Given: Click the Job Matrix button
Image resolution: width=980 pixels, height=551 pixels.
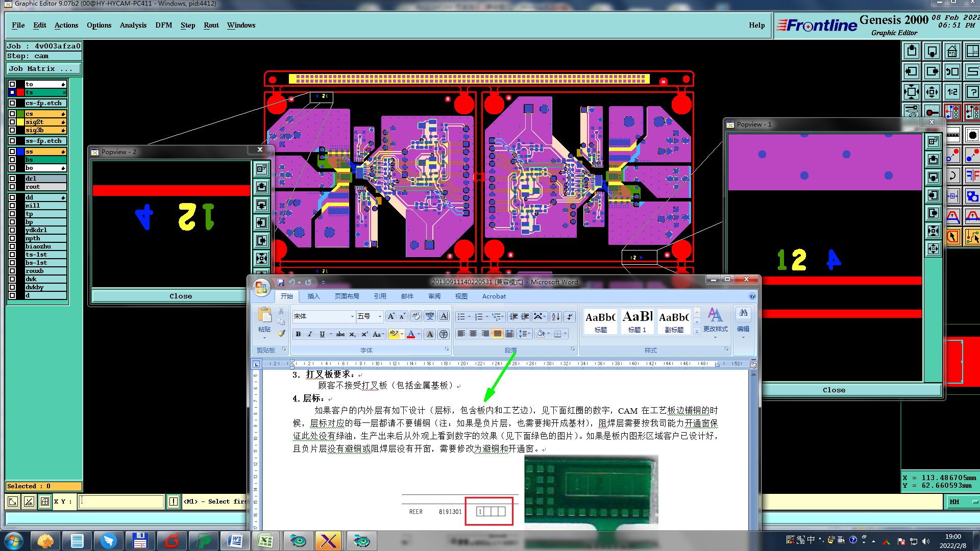Looking at the screenshot, I should point(43,68).
